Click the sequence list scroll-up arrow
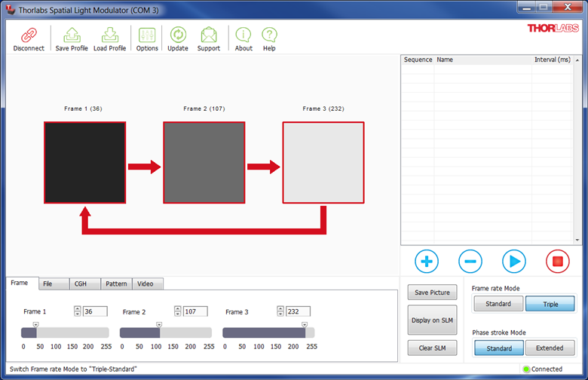The width and height of the screenshot is (588, 380). (x=577, y=60)
